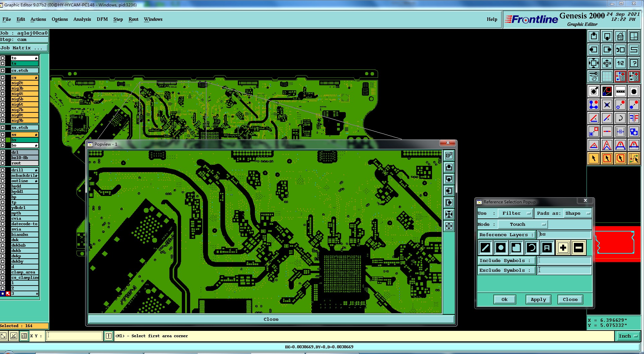Open the Help menu
This screenshot has height=354, width=644.
click(492, 19)
